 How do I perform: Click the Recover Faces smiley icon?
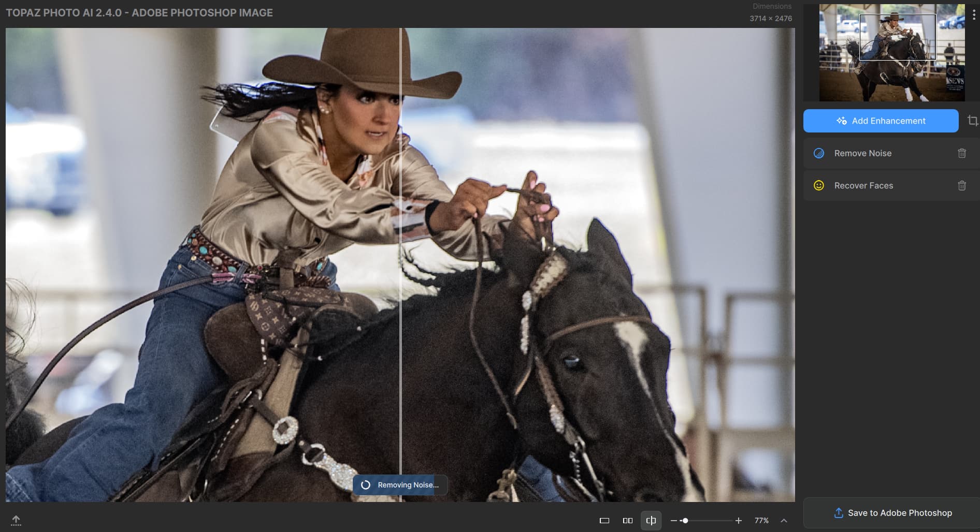click(x=820, y=185)
